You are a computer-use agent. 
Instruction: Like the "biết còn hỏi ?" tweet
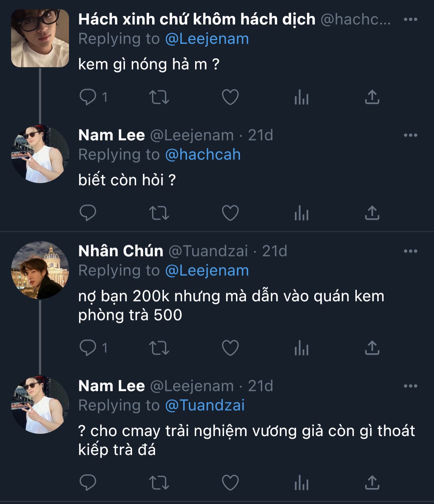[x=230, y=213]
